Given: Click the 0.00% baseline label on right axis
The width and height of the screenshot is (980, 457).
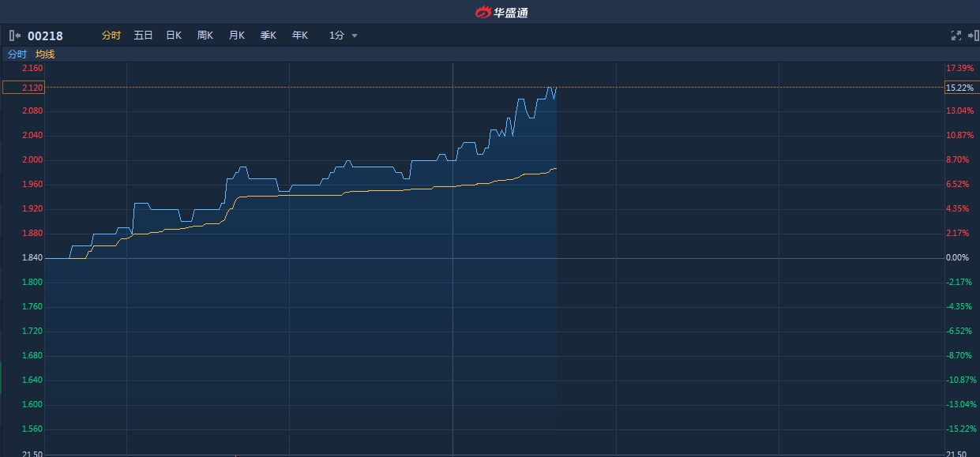Looking at the screenshot, I should pyautogui.click(x=957, y=258).
